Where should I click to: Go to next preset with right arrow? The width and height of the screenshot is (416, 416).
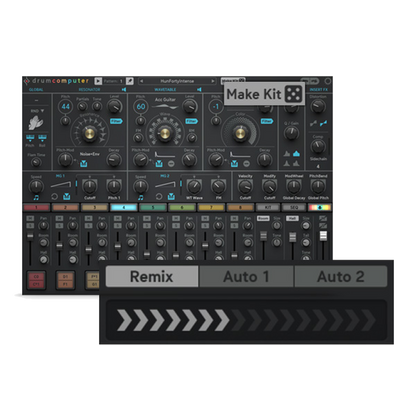(213, 81)
